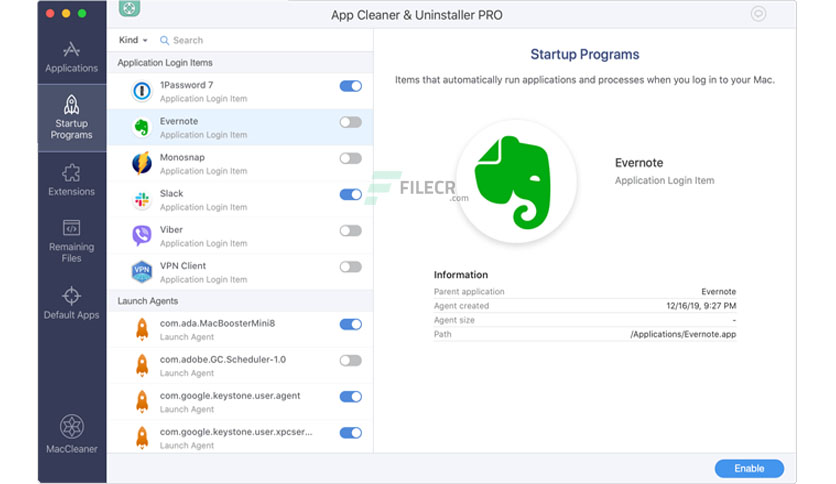This screenshot has height=484, width=836.
Task: Open the Kind filter dropdown
Action: point(133,40)
